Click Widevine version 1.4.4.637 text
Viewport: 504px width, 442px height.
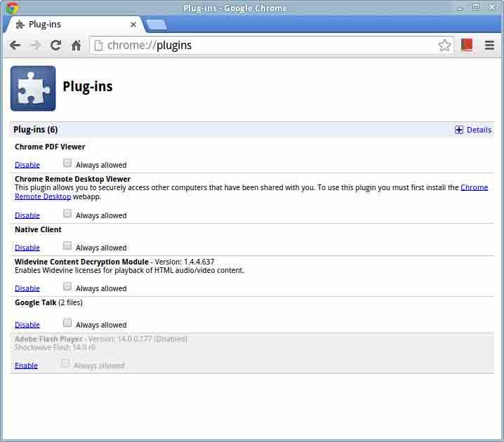tap(185, 262)
